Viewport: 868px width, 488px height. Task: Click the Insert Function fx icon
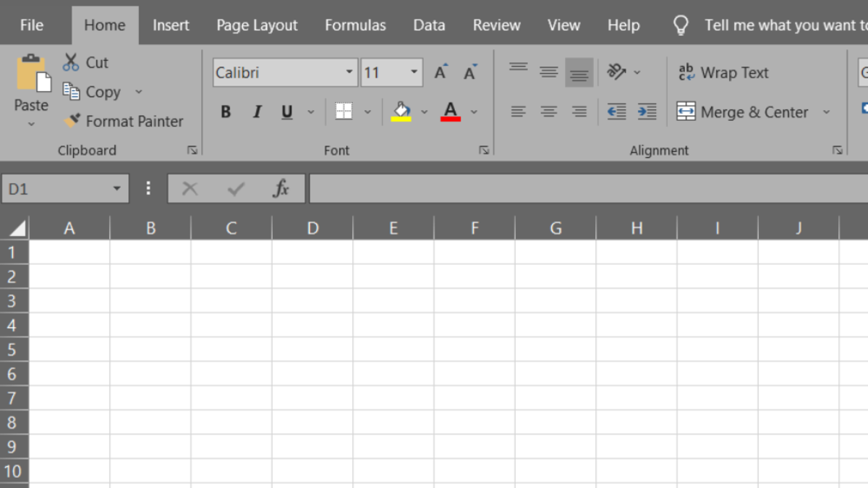tap(281, 189)
